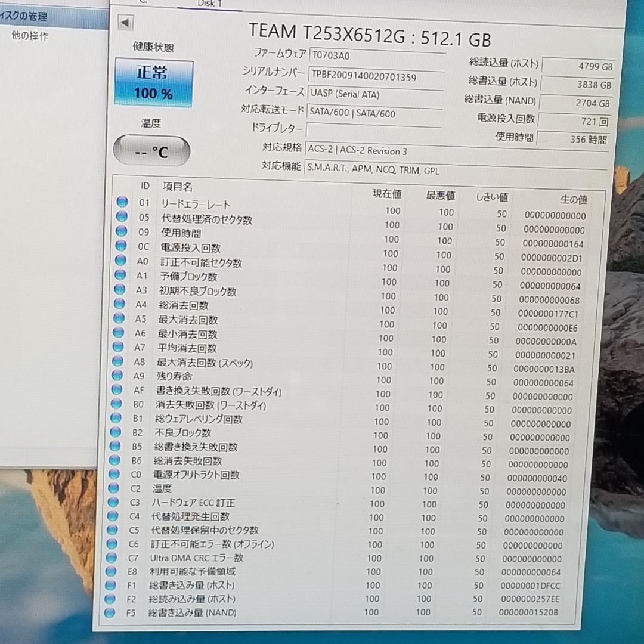Click raw value 00000001DFCC in the F1 row
The width and height of the screenshot is (644, 644).
(530, 586)
